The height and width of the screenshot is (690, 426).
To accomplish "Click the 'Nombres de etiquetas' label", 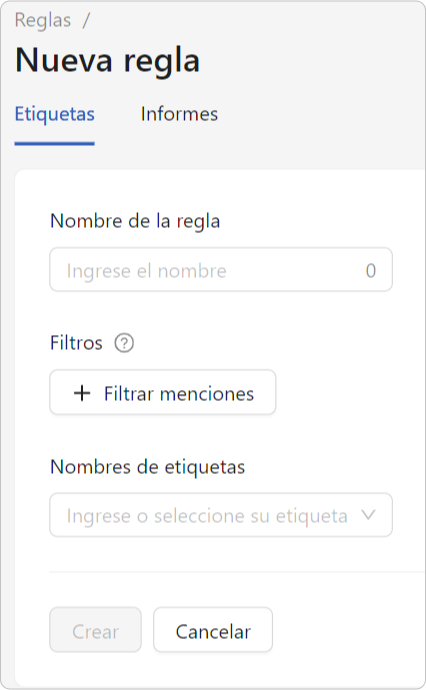I will (147, 467).
